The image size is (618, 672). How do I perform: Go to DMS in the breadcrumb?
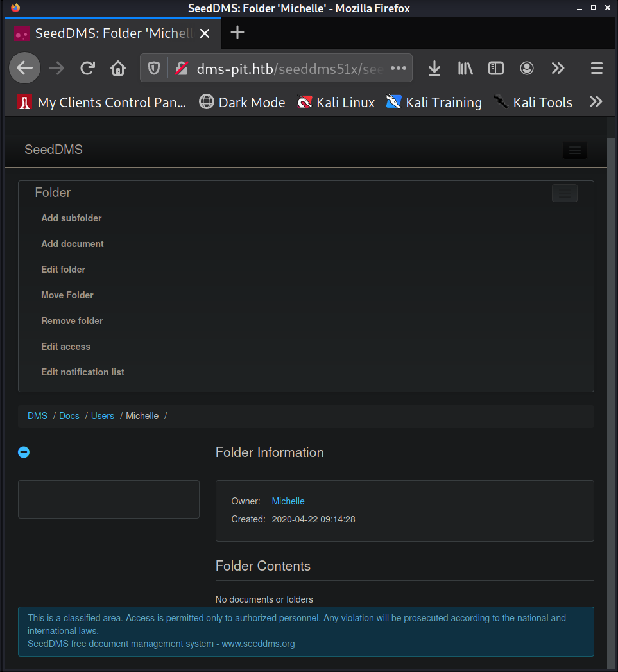[37, 416]
